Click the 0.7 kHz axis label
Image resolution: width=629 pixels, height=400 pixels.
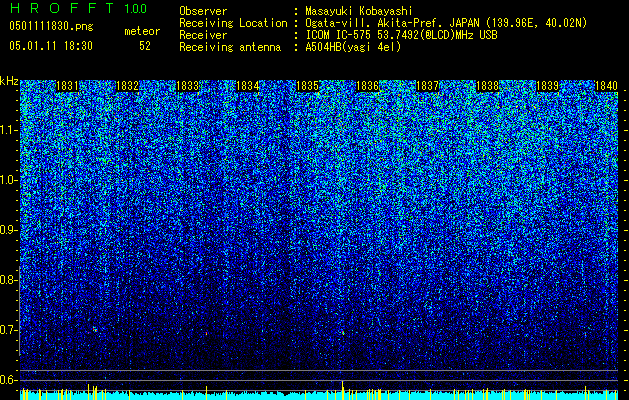pos(9,330)
